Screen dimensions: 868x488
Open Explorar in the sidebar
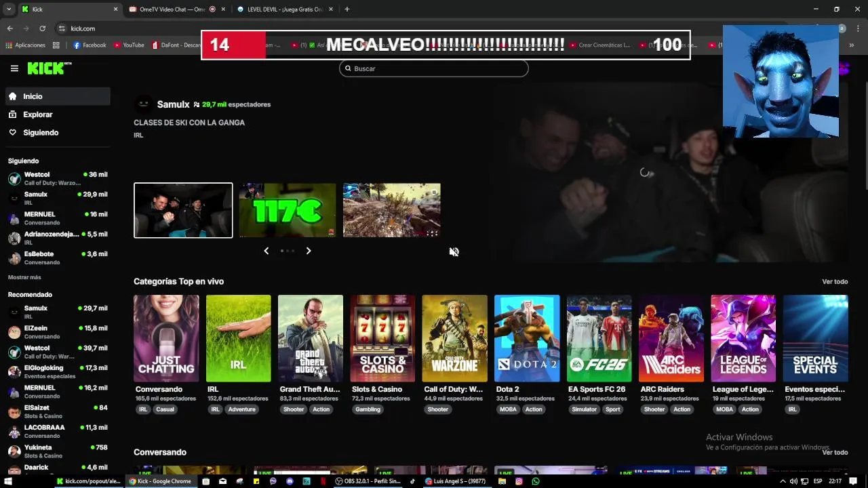pos(58,115)
